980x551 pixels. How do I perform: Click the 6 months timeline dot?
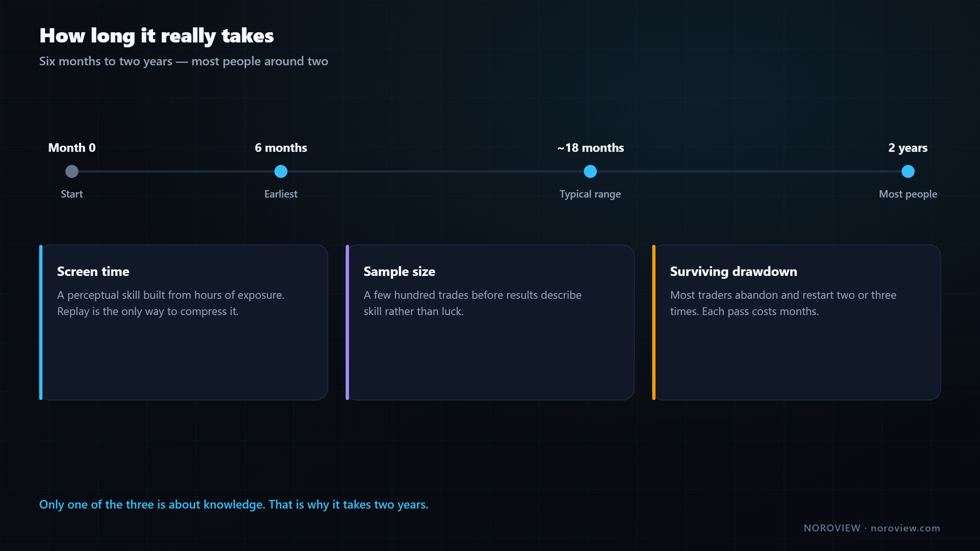coord(281,171)
